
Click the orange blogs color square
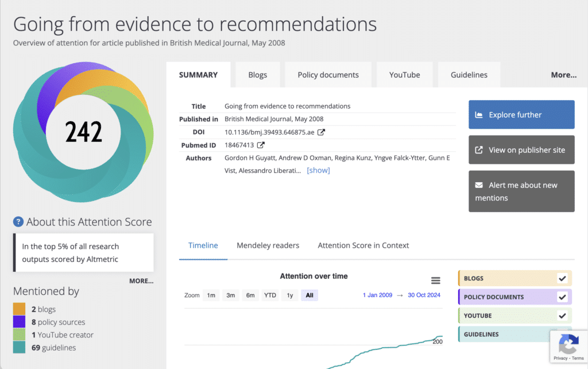click(x=20, y=309)
